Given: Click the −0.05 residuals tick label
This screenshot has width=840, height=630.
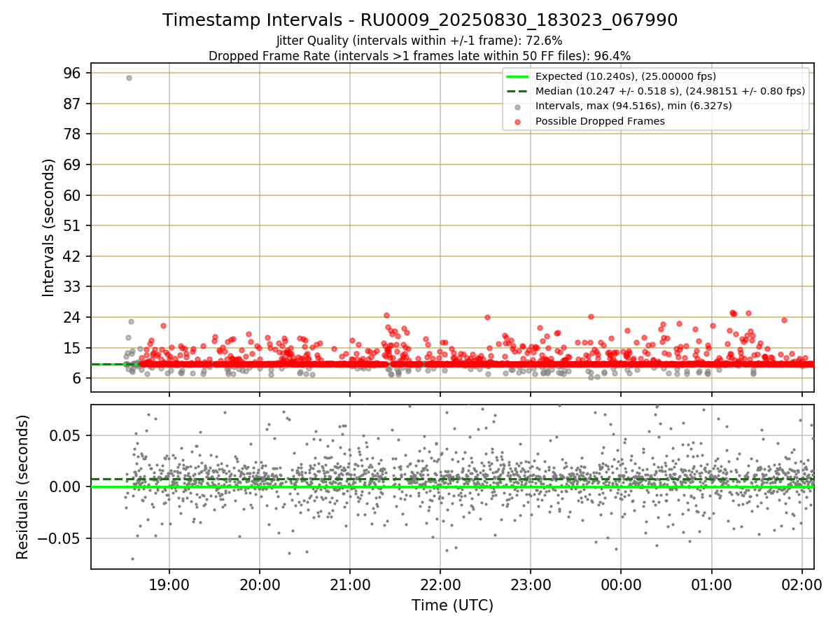Looking at the screenshot, I should click(60, 538).
